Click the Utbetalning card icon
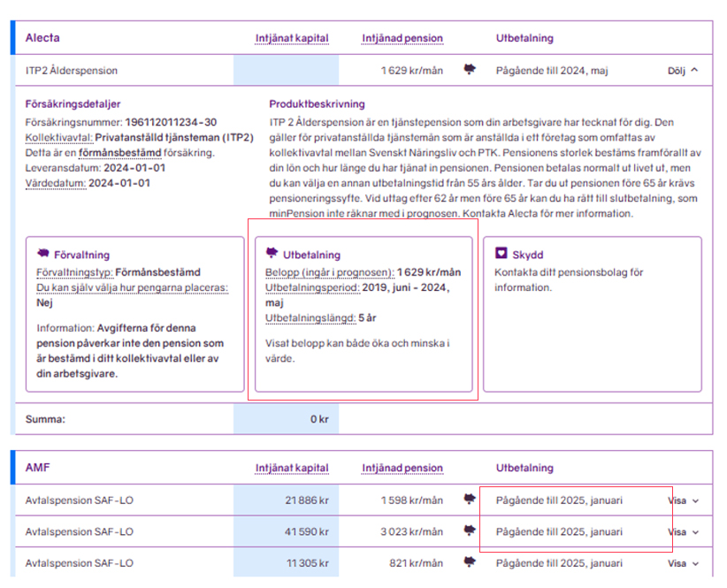 tap(272, 255)
